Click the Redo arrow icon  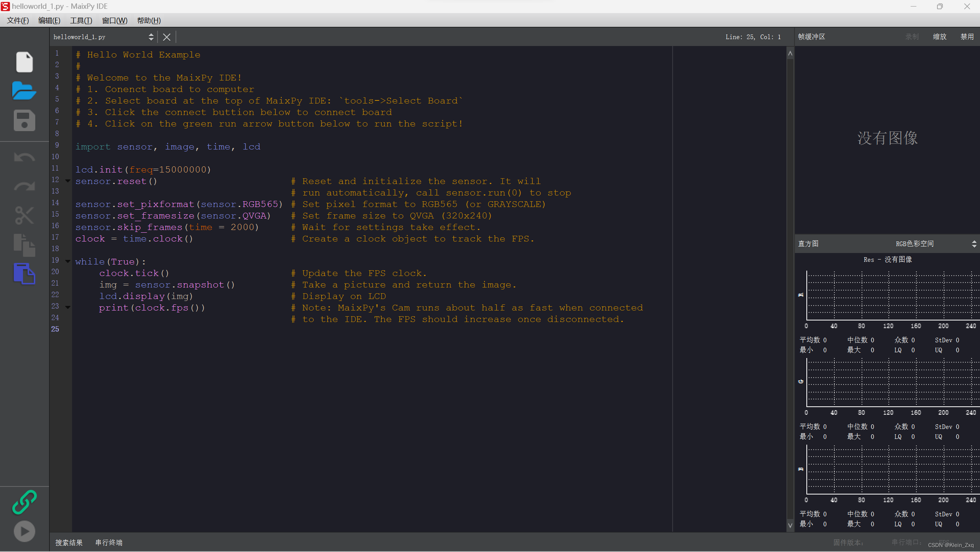pos(25,187)
